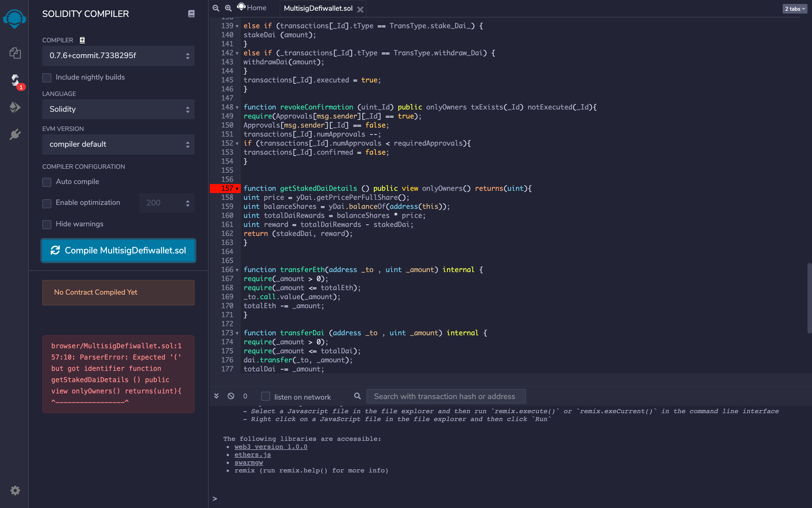Image resolution: width=812 pixels, height=508 pixels.
Task: Switch to the Home tab
Action: pyautogui.click(x=252, y=8)
